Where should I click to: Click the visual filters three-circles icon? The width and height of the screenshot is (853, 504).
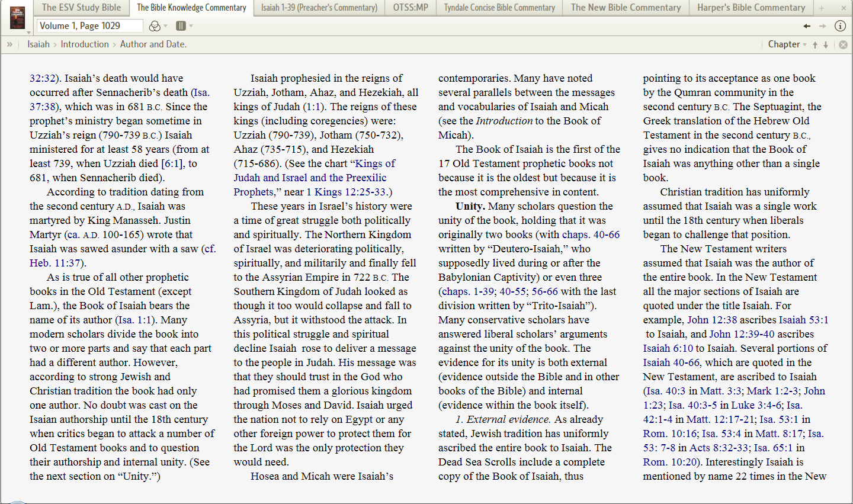click(154, 26)
